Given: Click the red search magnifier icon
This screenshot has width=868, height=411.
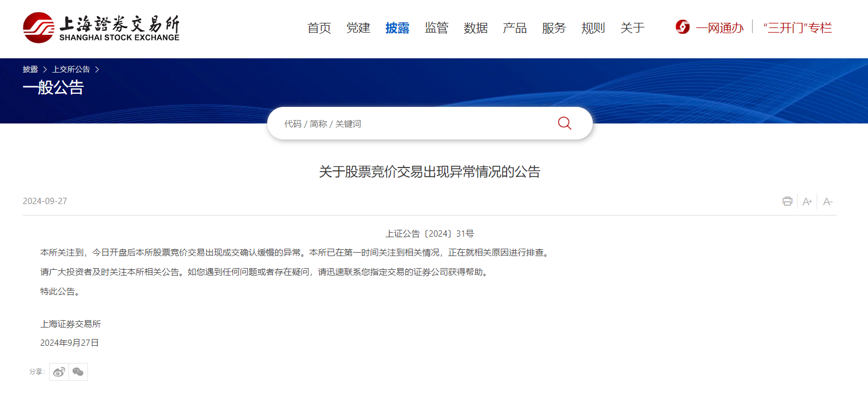Looking at the screenshot, I should [564, 123].
